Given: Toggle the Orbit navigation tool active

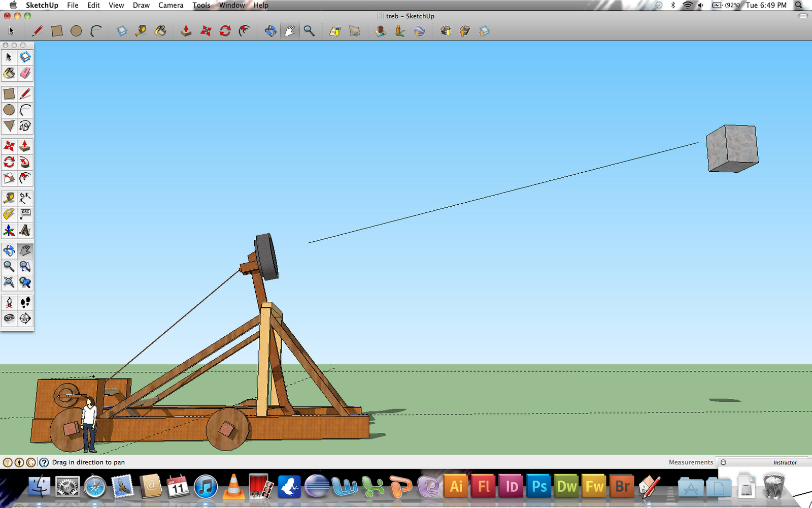Looking at the screenshot, I should tap(9, 250).
